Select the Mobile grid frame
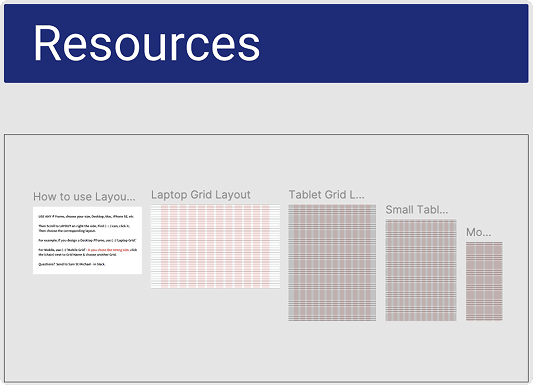This screenshot has height=385, width=533. [484, 281]
